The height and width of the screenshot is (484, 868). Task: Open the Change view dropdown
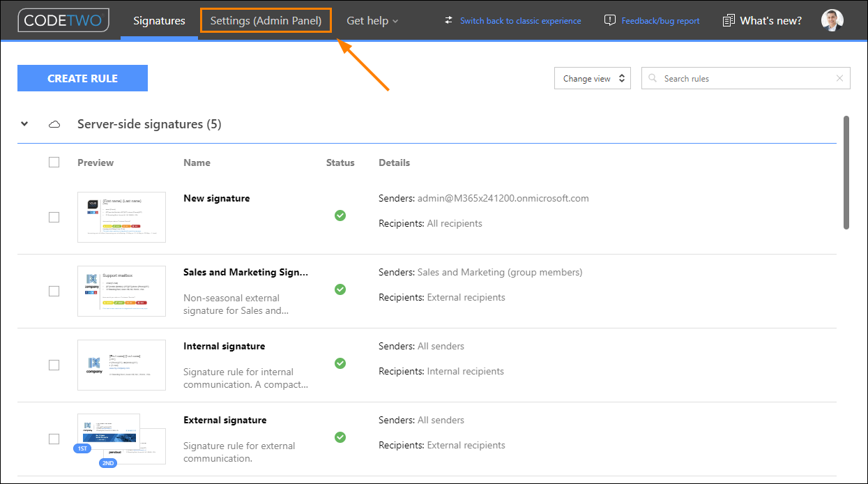click(x=593, y=78)
